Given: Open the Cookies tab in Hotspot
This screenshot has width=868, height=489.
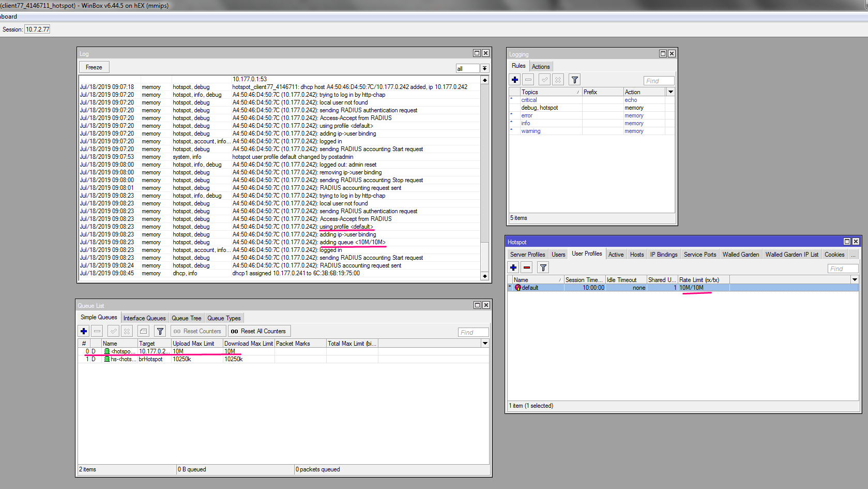Looking at the screenshot, I should coord(834,255).
